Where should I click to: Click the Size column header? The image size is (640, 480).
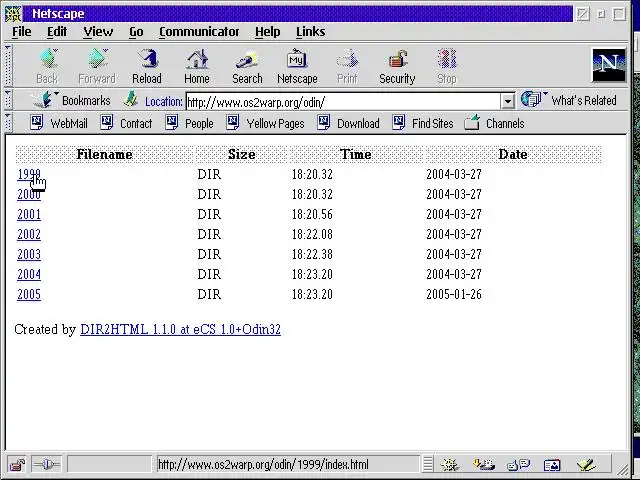pos(242,154)
